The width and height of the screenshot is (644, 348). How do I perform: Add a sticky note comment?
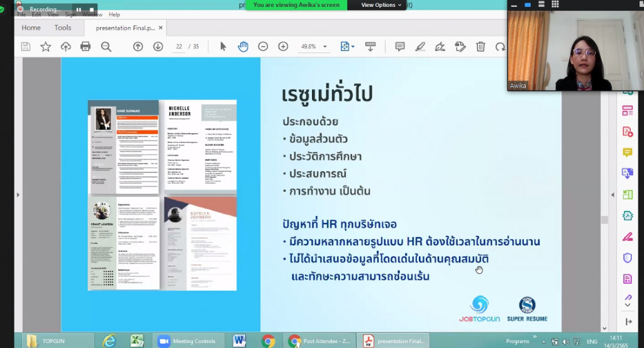point(399,47)
